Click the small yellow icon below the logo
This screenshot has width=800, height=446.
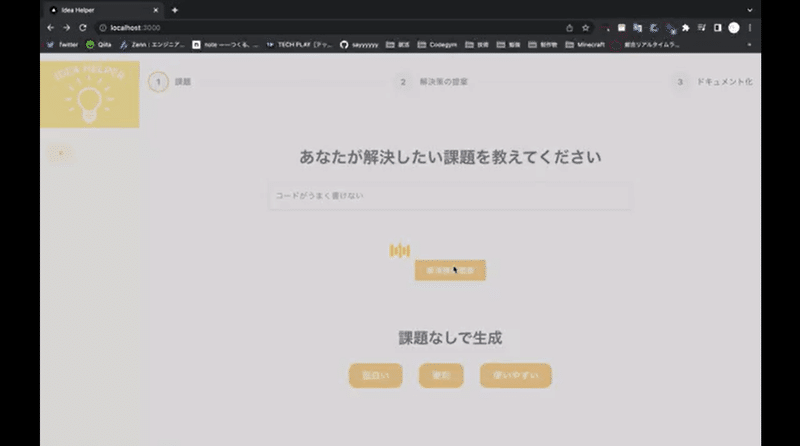(x=61, y=153)
